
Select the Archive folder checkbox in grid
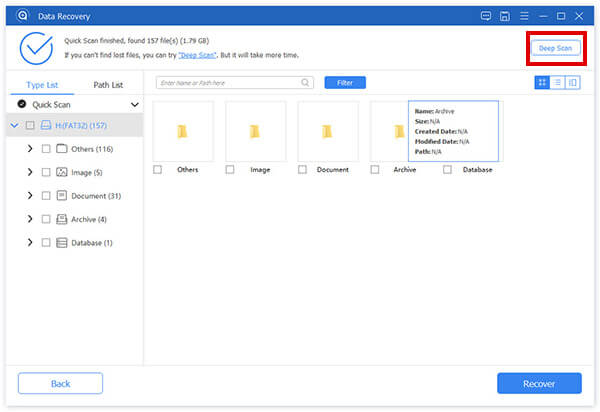tap(375, 169)
